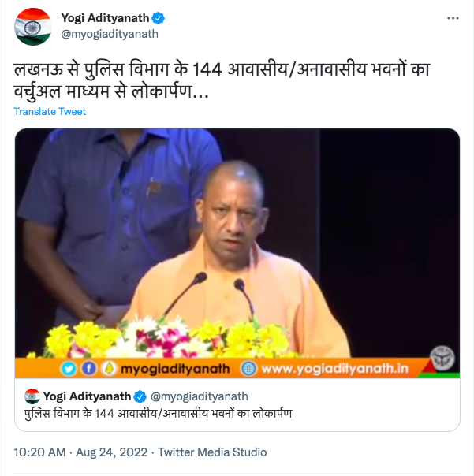Click the blue verified badge beside header name
The height and width of the screenshot is (476, 474).
(158, 18)
